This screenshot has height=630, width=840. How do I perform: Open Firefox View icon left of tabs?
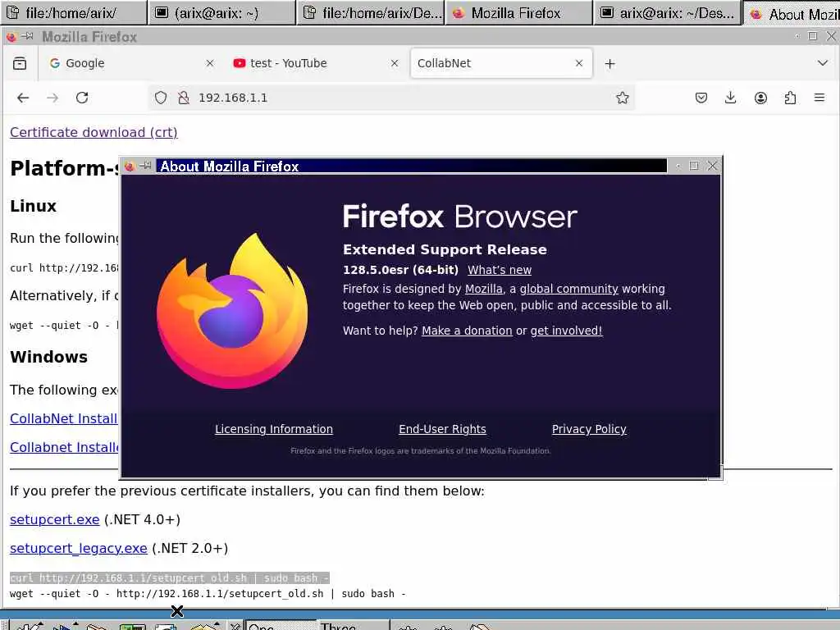pos(20,63)
